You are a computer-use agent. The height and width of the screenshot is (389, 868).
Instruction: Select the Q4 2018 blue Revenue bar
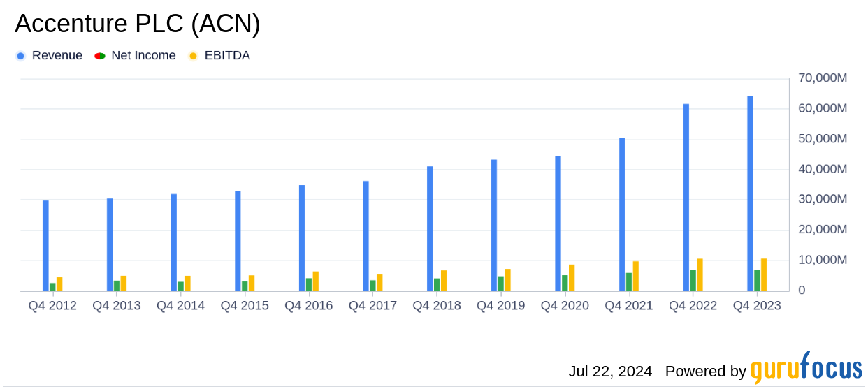430,229
